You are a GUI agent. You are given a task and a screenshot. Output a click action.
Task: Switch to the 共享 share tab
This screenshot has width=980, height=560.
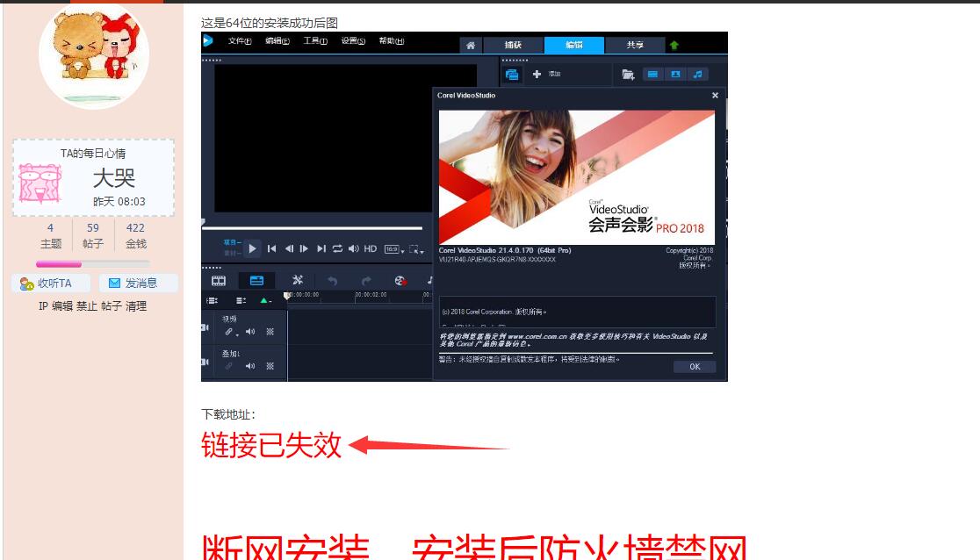tap(635, 45)
